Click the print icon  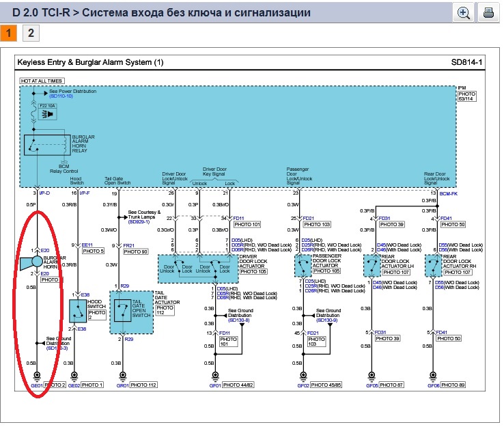488,12
